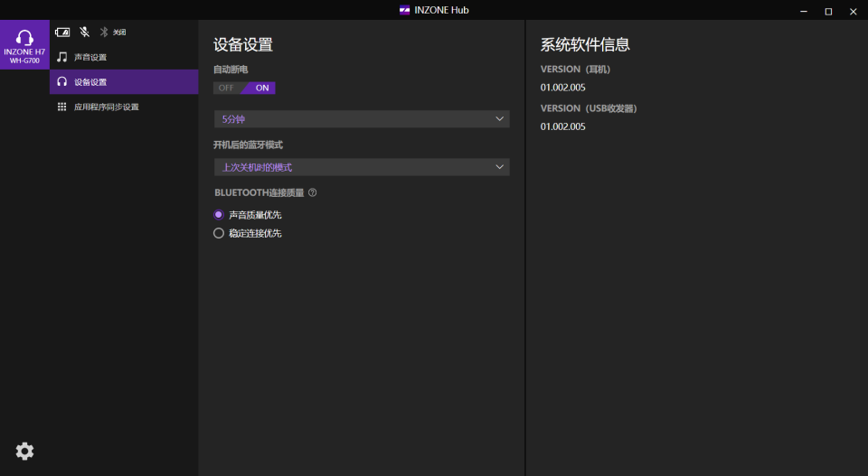Select the INZONE H7 headset device tile

click(24, 45)
